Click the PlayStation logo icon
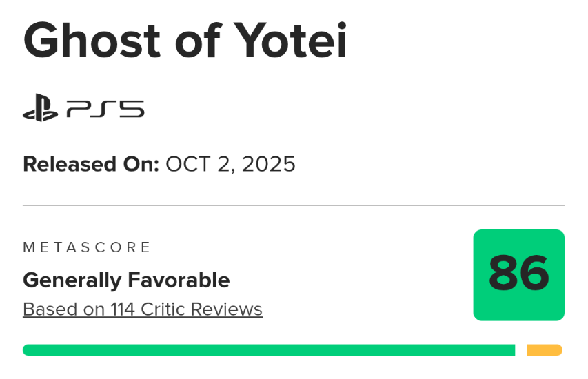The height and width of the screenshot is (379, 588). click(40, 110)
